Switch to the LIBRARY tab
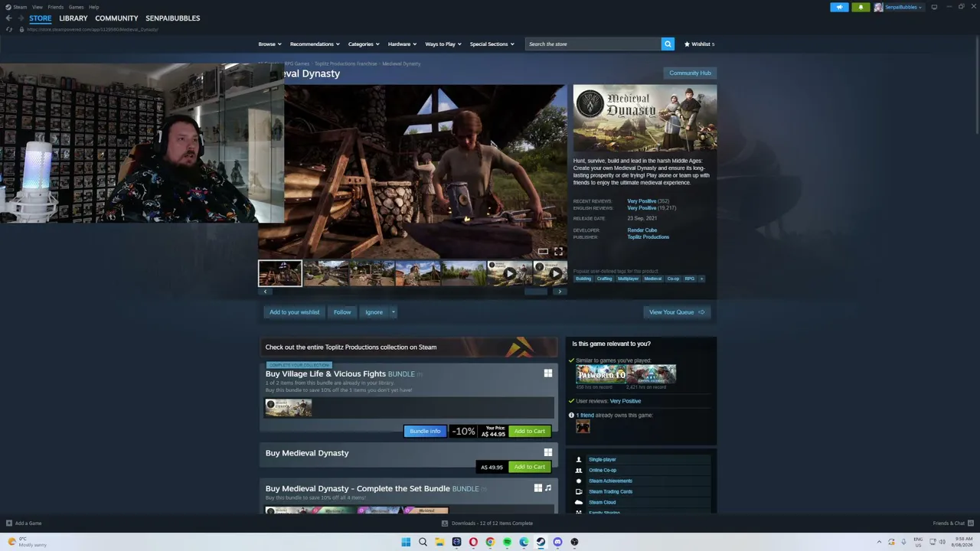980x551 pixels. click(73, 18)
